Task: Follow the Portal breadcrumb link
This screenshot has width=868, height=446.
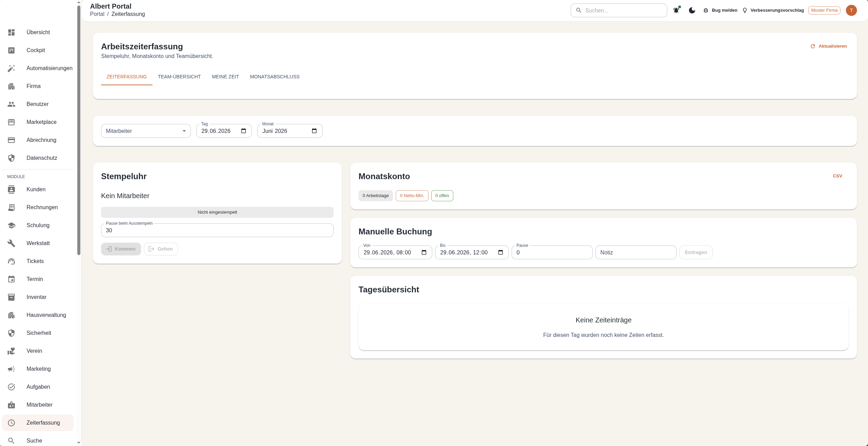Action: coord(97,14)
